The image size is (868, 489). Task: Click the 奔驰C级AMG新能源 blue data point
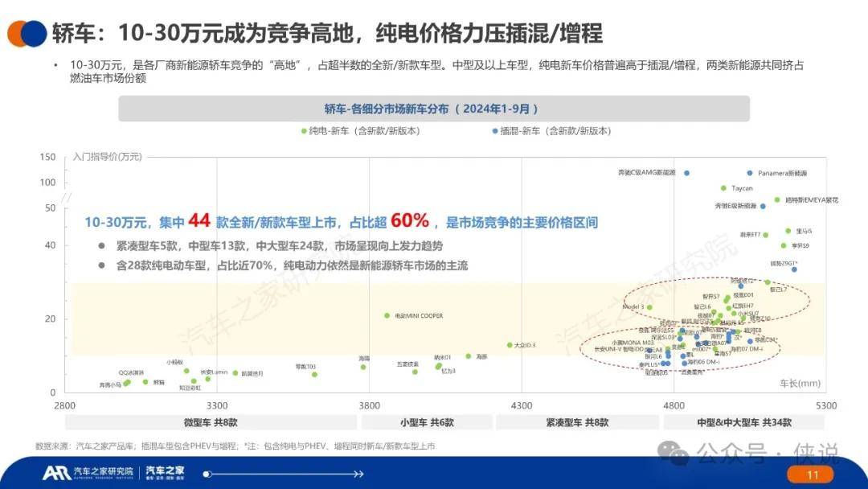coord(686,174)
